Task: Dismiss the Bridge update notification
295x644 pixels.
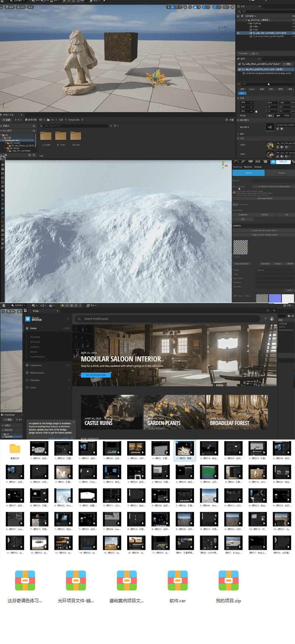Action: coord(73,422)
